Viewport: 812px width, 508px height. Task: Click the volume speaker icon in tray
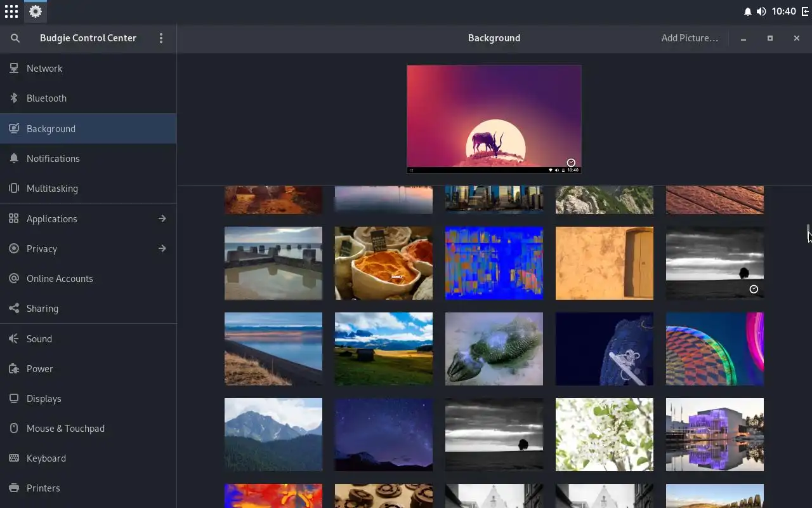point(761,11)
